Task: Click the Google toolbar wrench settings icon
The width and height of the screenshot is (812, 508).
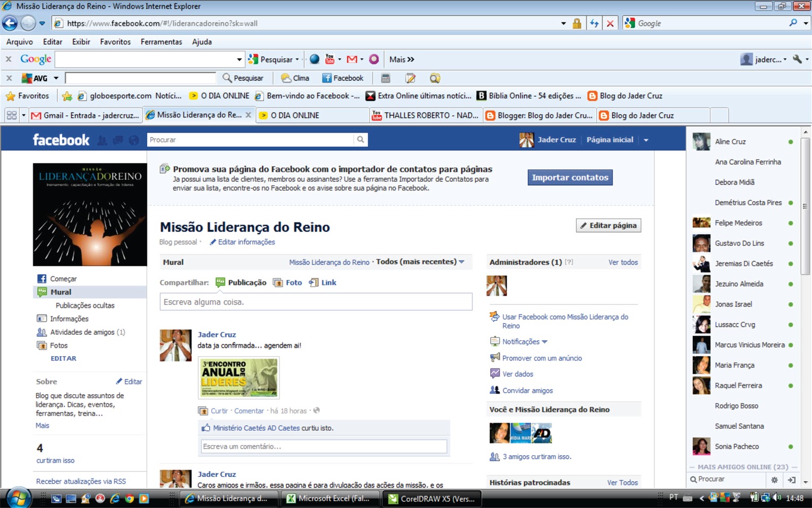Action: click(x=797, y=59)
